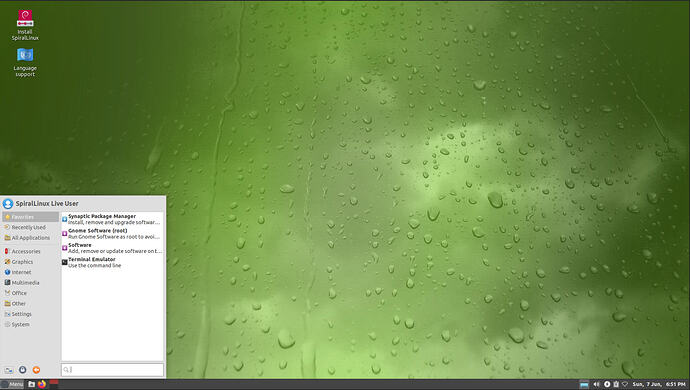Open the Multimedia category
This screenshot has height=390, width=690.
[30, 283]
